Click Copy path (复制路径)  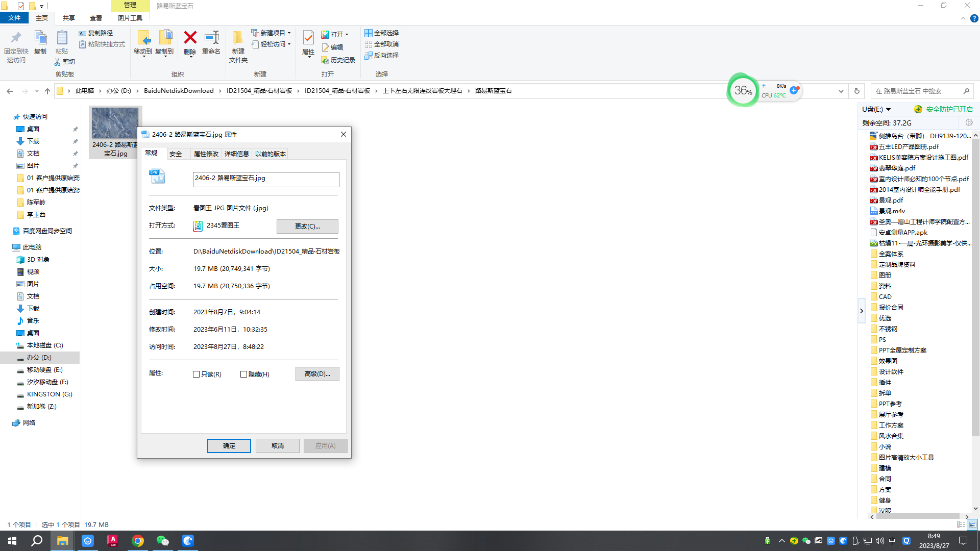(x=96, y=33)
